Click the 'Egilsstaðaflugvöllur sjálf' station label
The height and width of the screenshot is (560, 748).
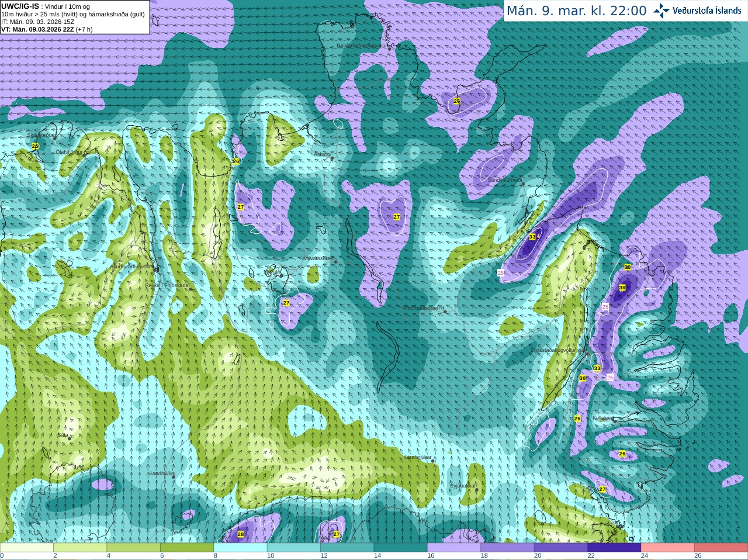tap(557, 350)
